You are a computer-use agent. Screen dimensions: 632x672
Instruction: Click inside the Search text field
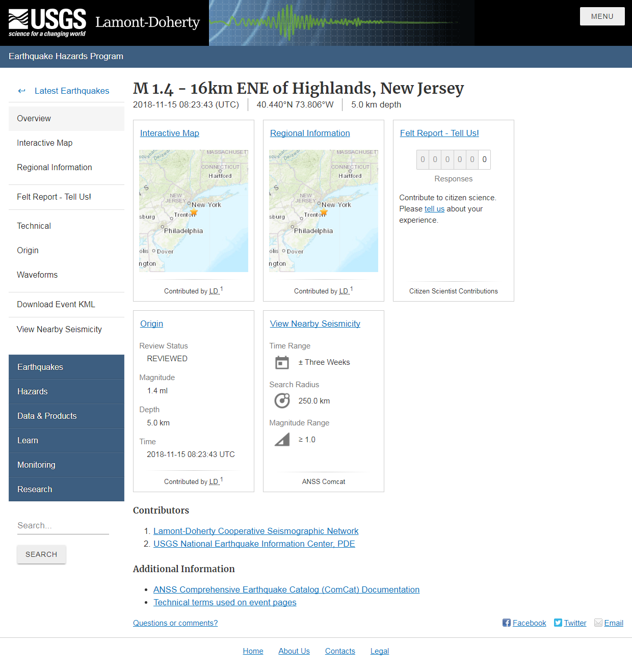point(63,525)
